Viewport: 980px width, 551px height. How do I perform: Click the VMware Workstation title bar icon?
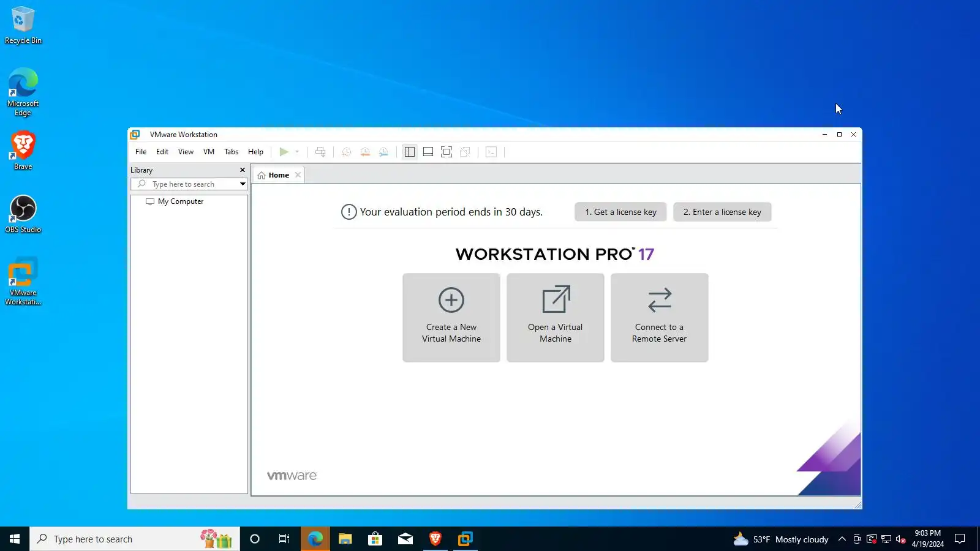(x=135, y=135)
